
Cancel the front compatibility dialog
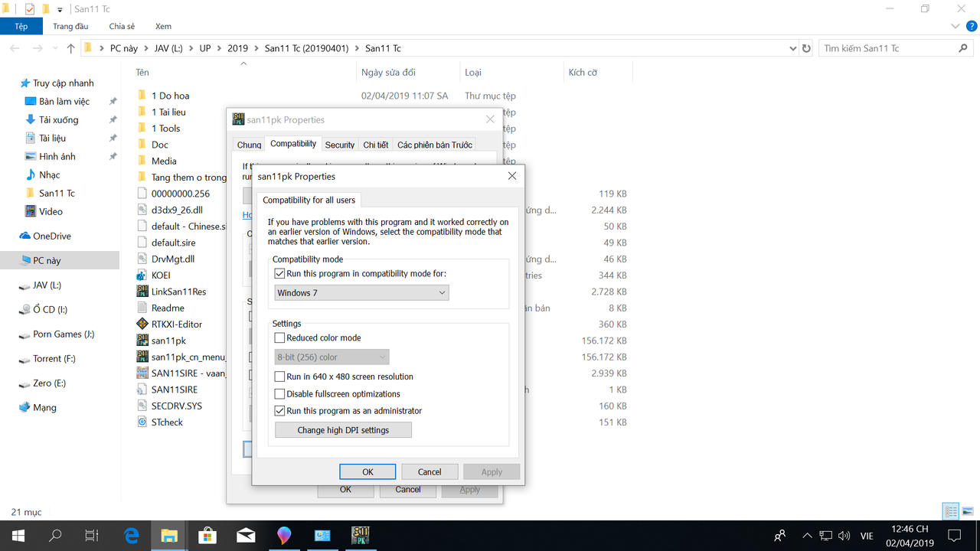pyautogui.click(x=430, y=471)
